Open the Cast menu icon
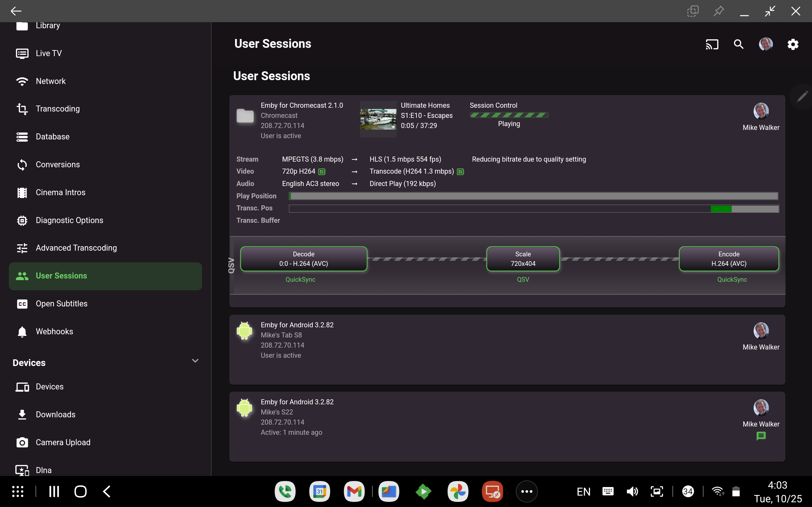 712,44
